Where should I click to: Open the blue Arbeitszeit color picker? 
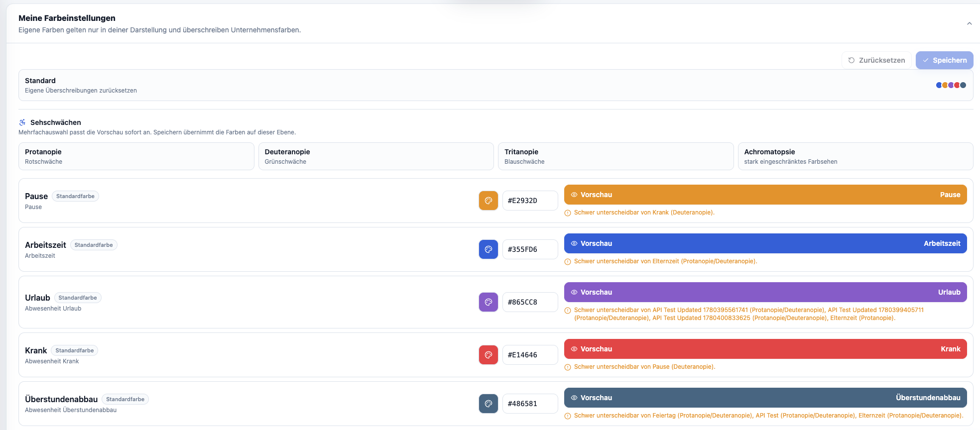(489, 249)
